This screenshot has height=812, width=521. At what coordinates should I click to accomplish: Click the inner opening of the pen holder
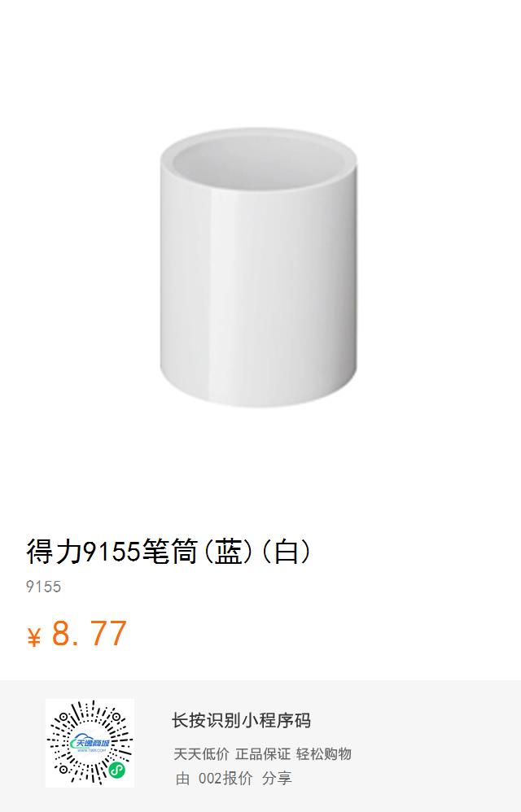coord(258,159)
